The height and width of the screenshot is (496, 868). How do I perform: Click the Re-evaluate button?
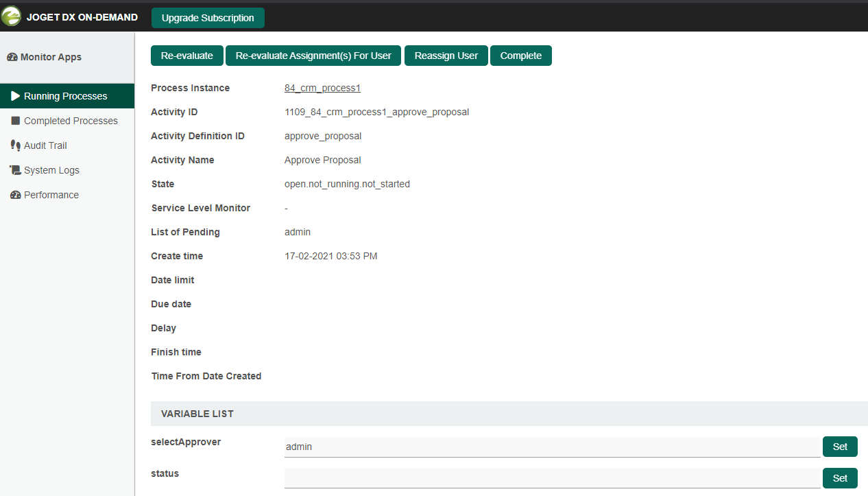pyautogui.click(x=186, y=56)
